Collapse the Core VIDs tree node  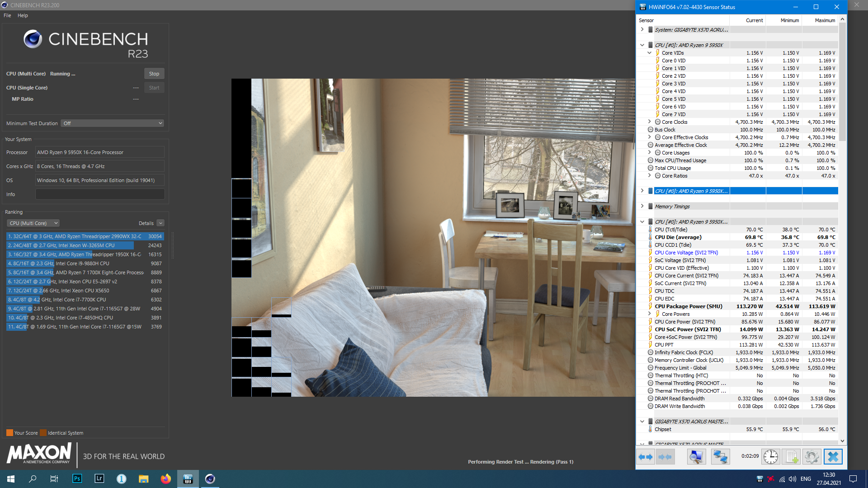649,53
